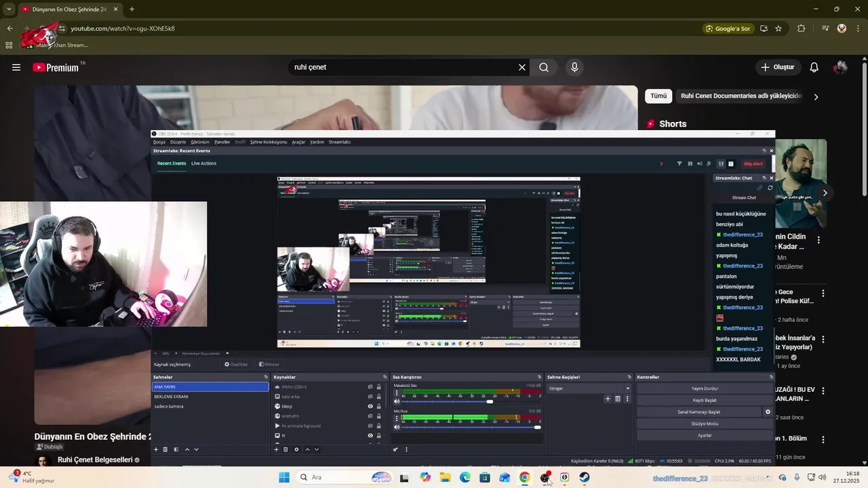Open OBS Düzenle menu
The width and height of the screenshot is (868, 488).
pos(178,142)
